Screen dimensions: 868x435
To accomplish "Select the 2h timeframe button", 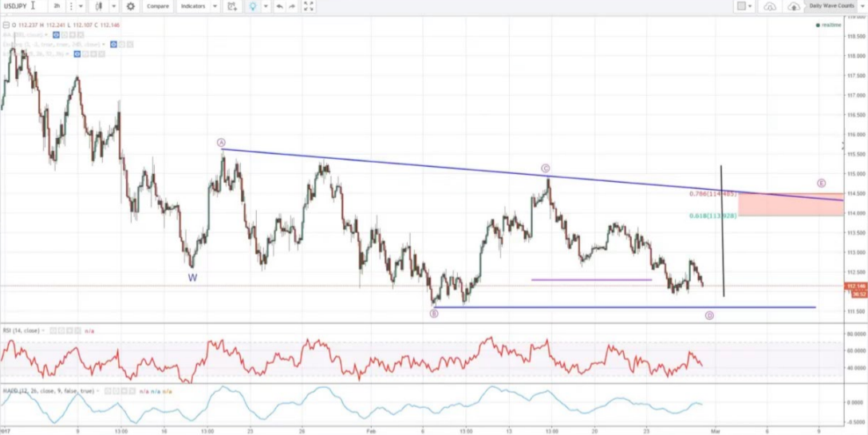I will point(57,6).
